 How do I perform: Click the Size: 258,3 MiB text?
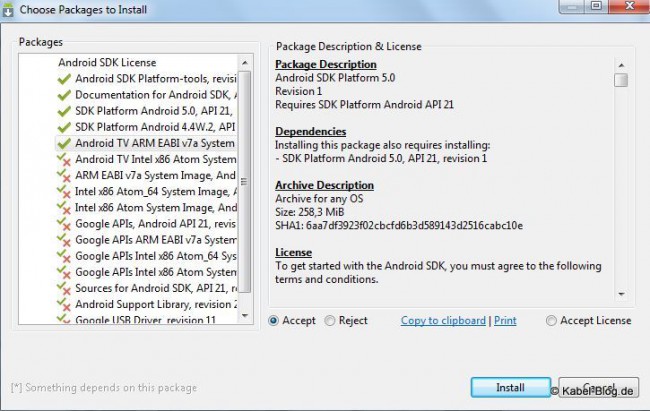[x=310, y=212]
